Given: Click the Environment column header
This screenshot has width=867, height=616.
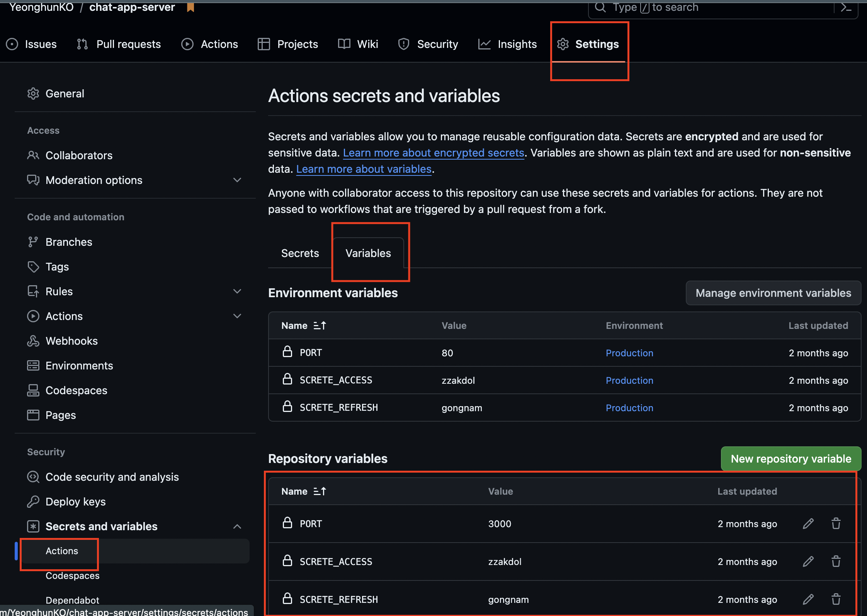Looking at the screenshot, I should click(634, 325).
